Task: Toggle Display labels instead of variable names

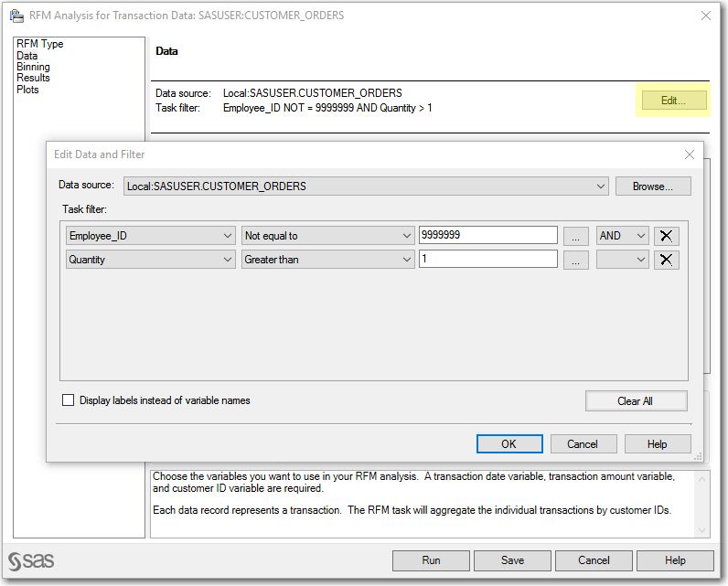Action: [x=68, y=400]
